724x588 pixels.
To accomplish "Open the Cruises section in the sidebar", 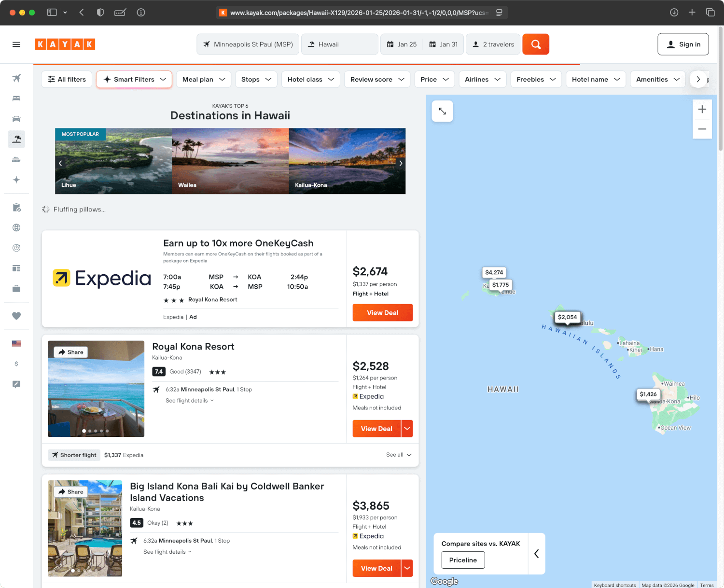I will [x=16, y=159].
